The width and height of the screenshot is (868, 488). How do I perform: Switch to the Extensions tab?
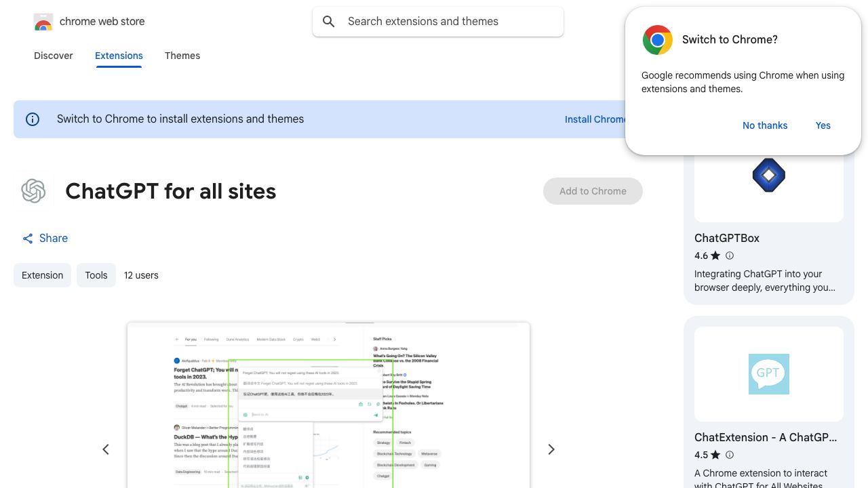click(x=119, y=56)
